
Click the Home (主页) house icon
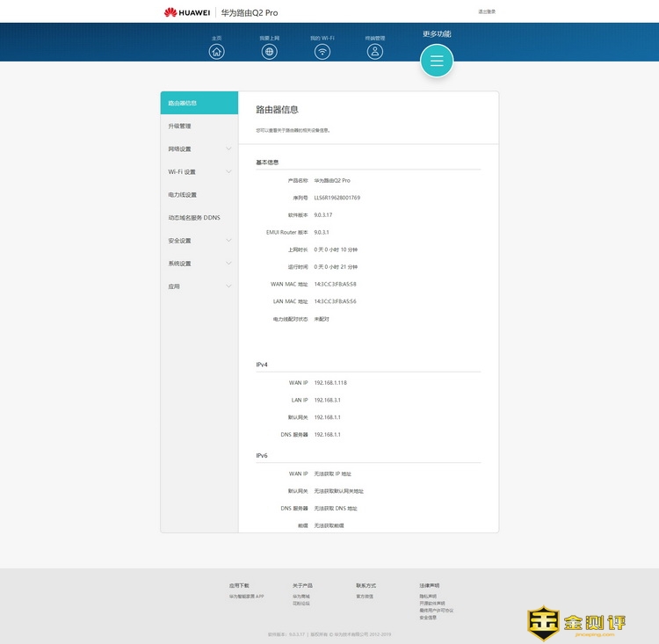tap(217, 52)
